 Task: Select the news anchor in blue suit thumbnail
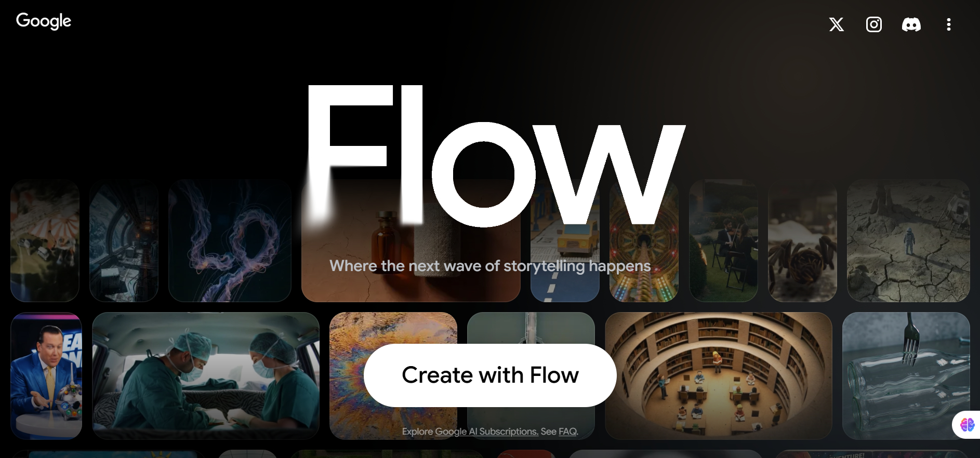(x=46, y=375)
